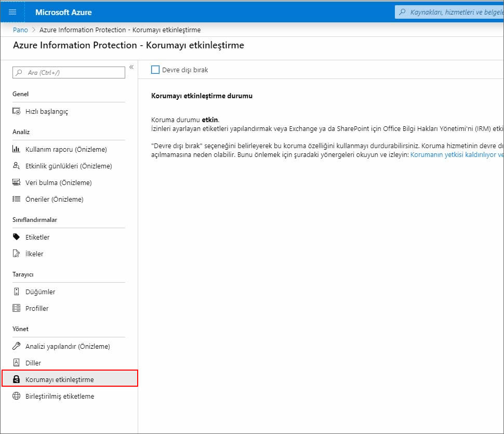Click the Microsoft Azure title
This screenshot has height=434, width=504.
(x=63, y=12)
